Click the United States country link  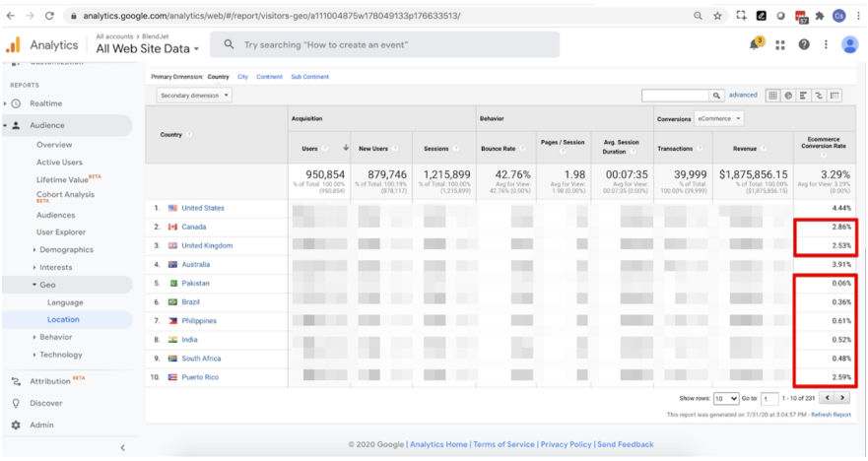pos(203,208)
